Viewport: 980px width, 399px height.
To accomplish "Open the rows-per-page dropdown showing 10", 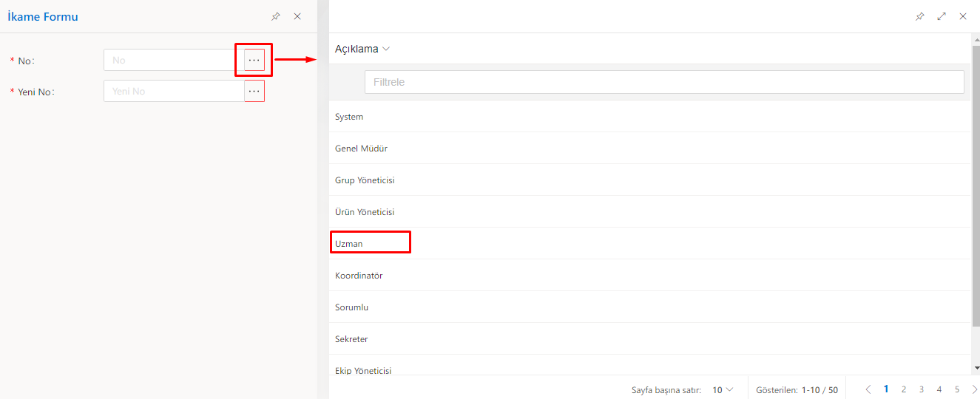I will click(x=723, y=389).
